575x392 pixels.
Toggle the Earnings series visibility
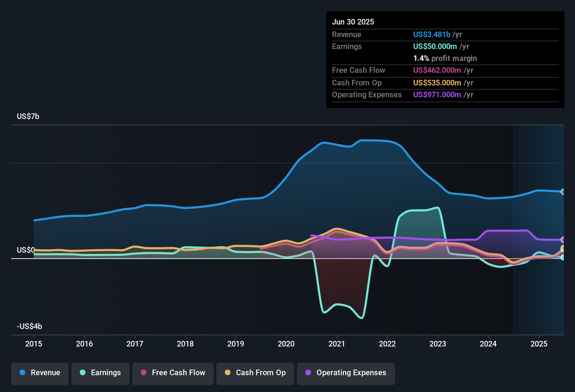tap(101, 373)
